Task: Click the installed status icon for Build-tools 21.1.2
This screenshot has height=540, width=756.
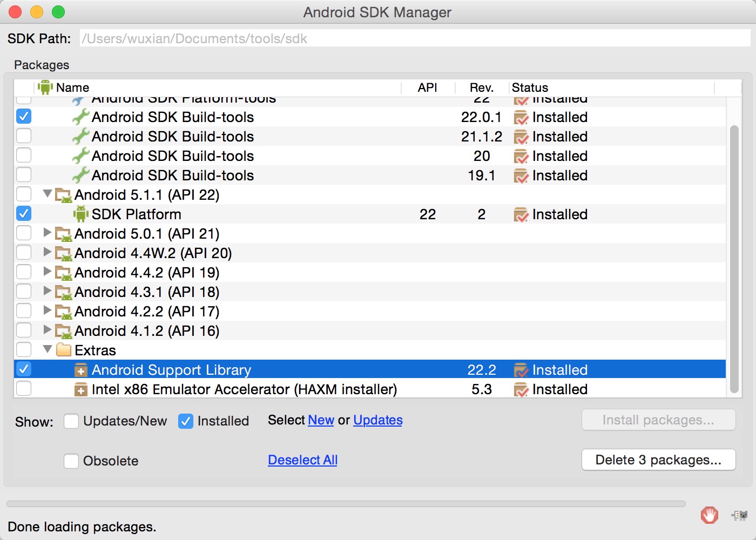Action: coord(521,137)
